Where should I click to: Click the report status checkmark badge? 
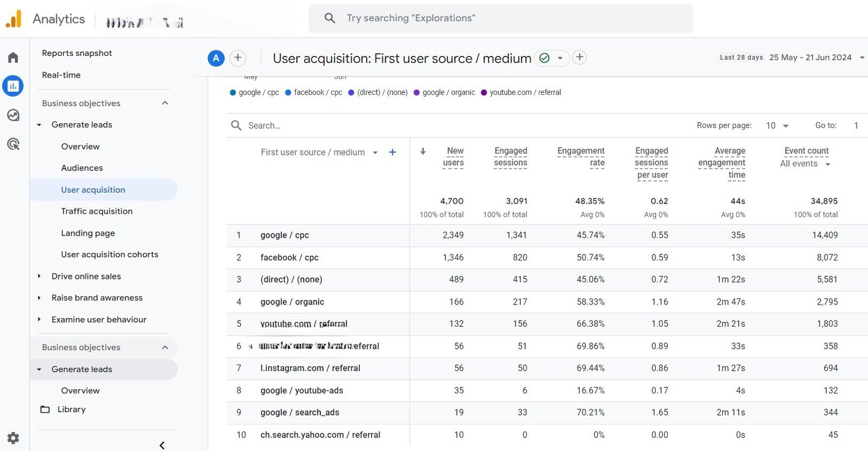[x=545, y=58]
